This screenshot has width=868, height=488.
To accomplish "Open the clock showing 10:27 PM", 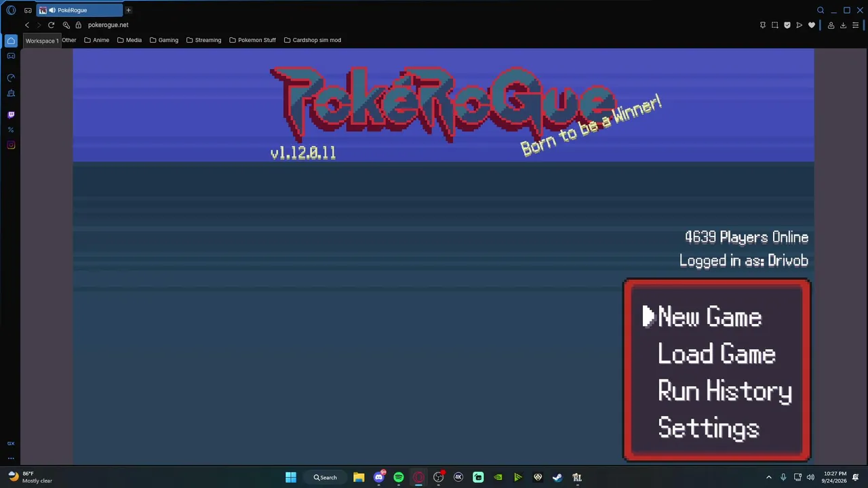I will [x=835, y=477].
